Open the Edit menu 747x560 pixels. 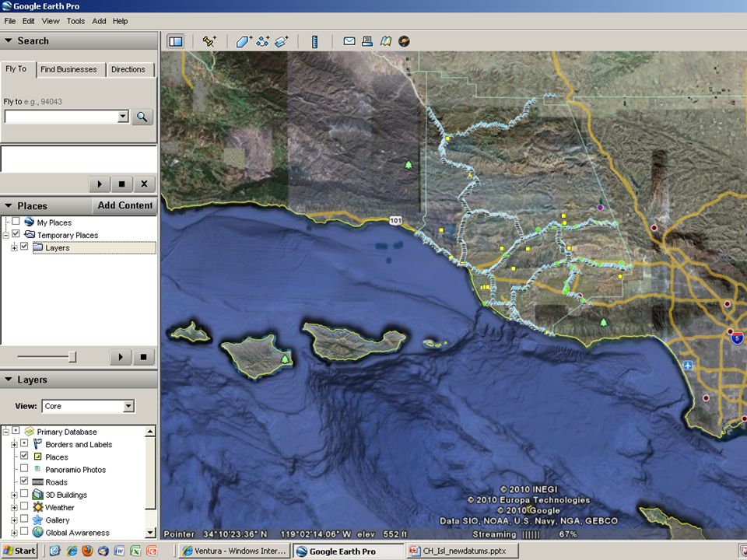pos(28,21)
